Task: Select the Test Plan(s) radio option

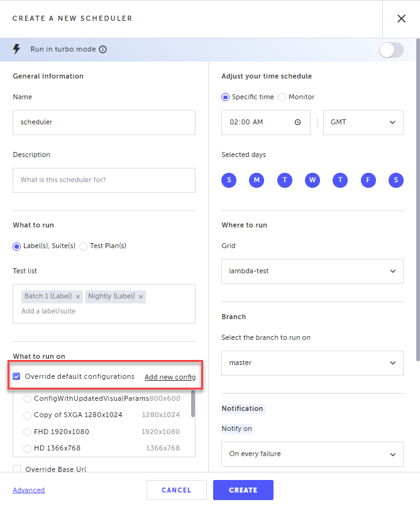Action: [84, 246]
